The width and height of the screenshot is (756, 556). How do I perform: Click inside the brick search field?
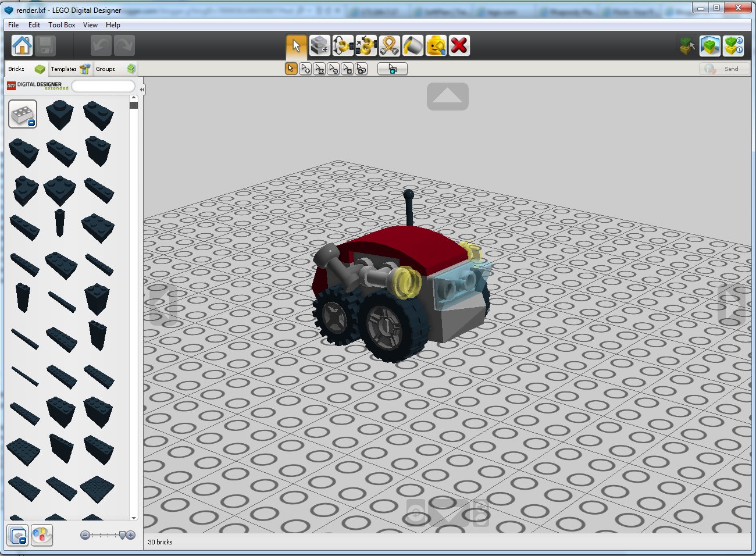tap(104, 85)
